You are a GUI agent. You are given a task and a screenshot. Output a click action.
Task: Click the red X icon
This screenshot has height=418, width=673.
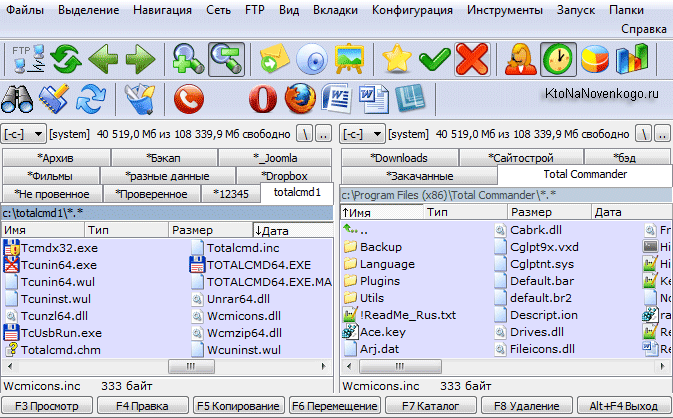[x=472, y=59]
